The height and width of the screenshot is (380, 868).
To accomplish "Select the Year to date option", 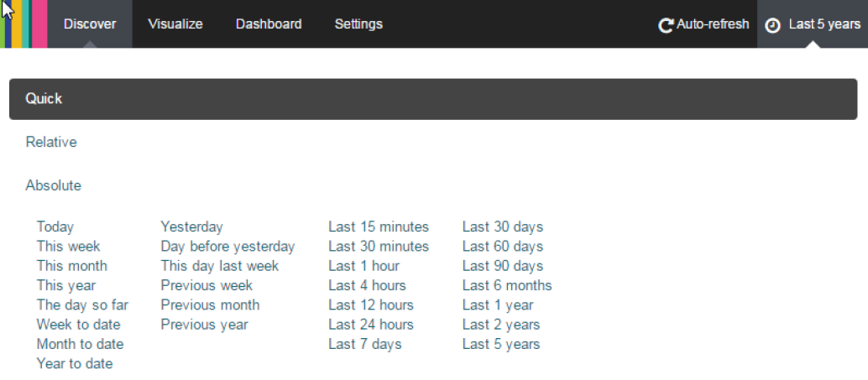I will (x=75, y=364).
